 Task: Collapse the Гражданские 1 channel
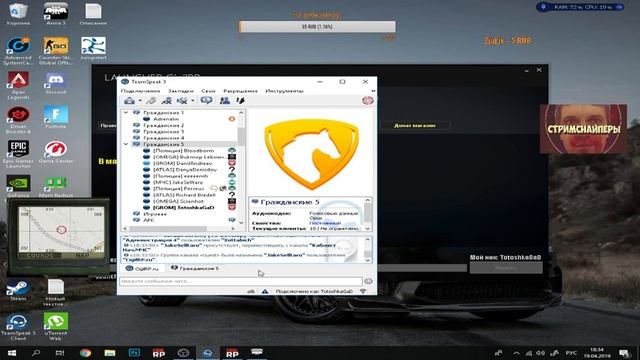(x=126, y=113)
